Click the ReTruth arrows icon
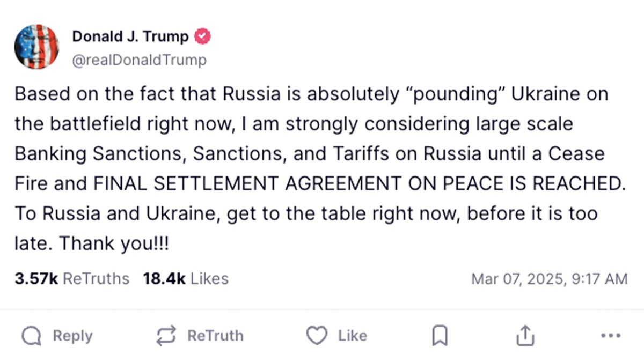This screenshot has height=362, width=644. click(166, 336)
